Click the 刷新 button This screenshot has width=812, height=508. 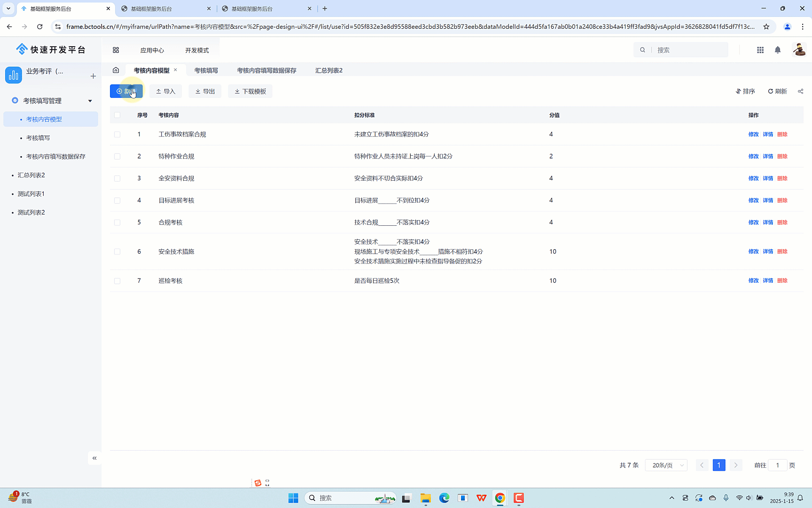[778, 91]
